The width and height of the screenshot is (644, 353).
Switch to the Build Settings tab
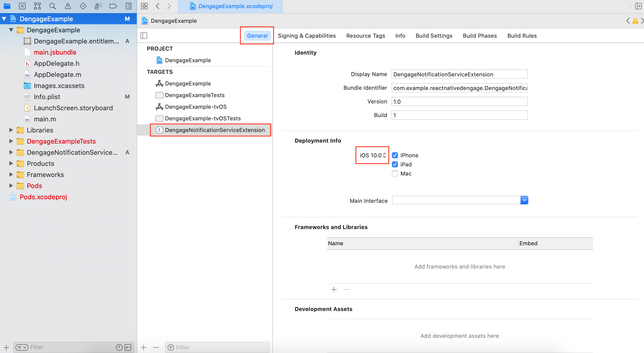(434, 36)
